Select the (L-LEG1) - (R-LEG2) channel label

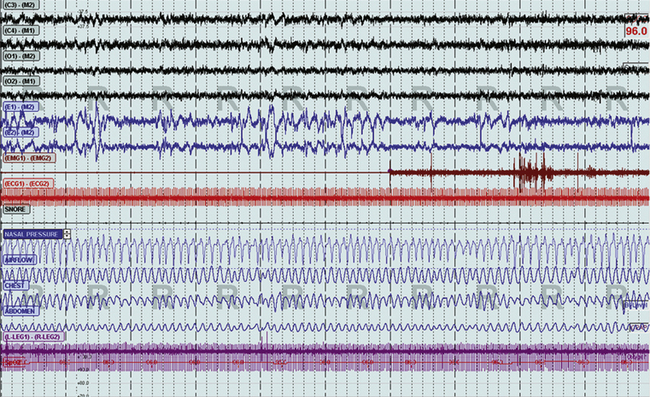click(33, 336)
